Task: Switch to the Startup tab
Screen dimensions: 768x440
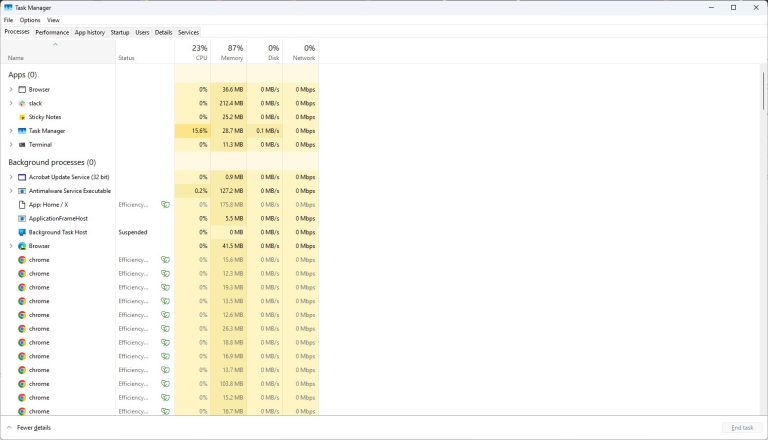Action: [x=120, y=32]
